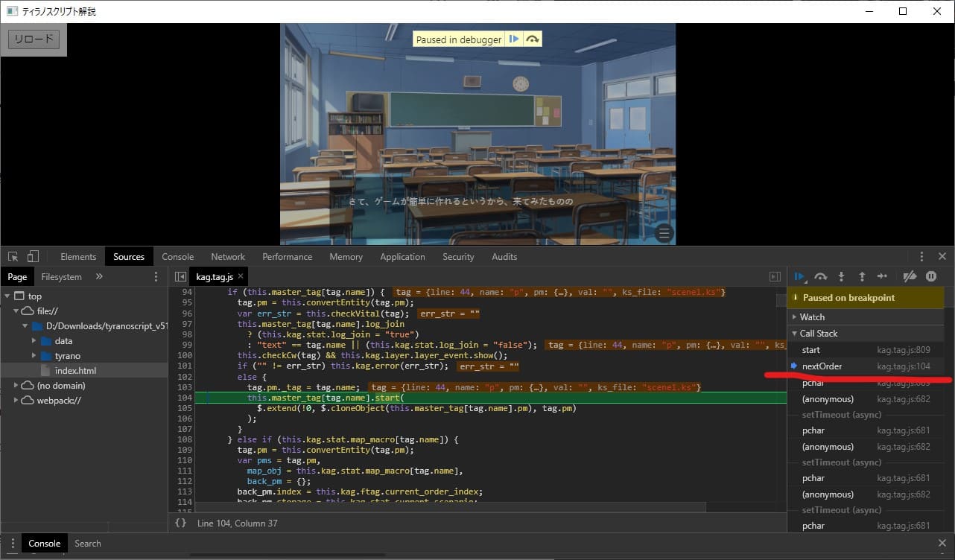Show more navigator tabs with double chevron

click(x=99, y=277)
